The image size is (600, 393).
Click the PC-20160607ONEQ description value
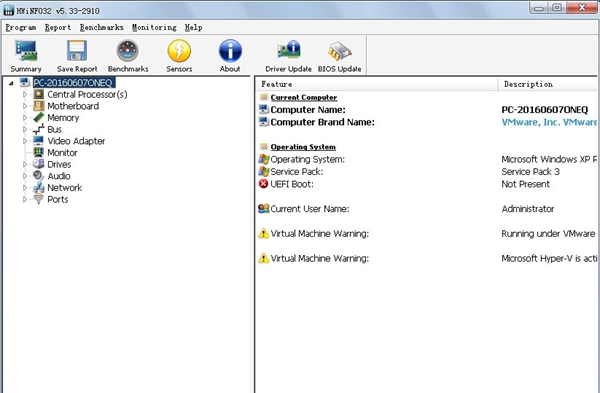pyautogui.click(x=545, y=110)
